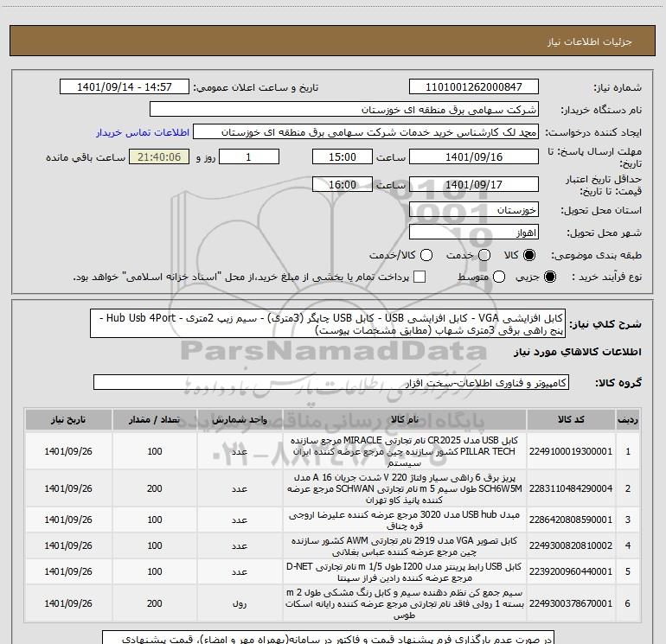Click the شماره نیاز number field

[473, 87]
